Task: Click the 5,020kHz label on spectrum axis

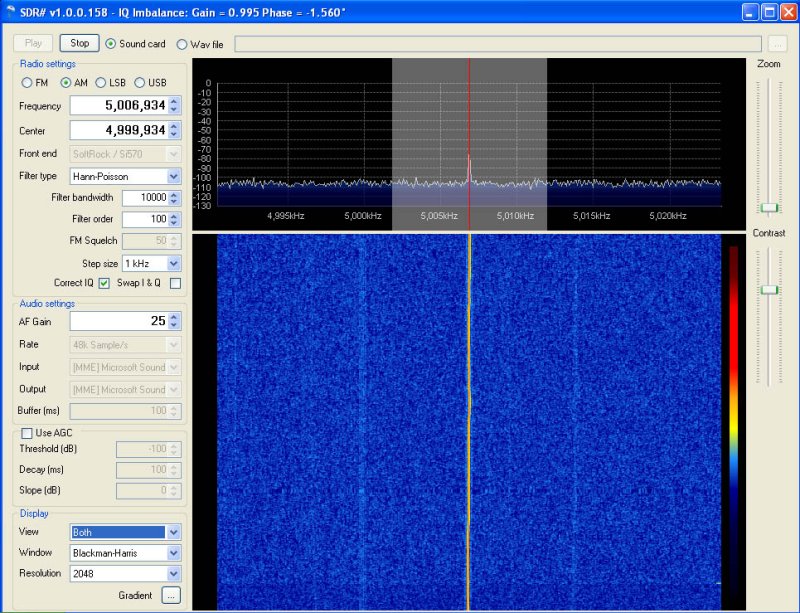Action: [668, 216]
